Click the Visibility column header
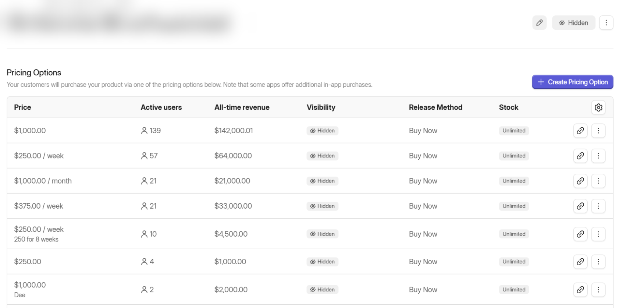 pyautogui.click(x=321, y=107)
